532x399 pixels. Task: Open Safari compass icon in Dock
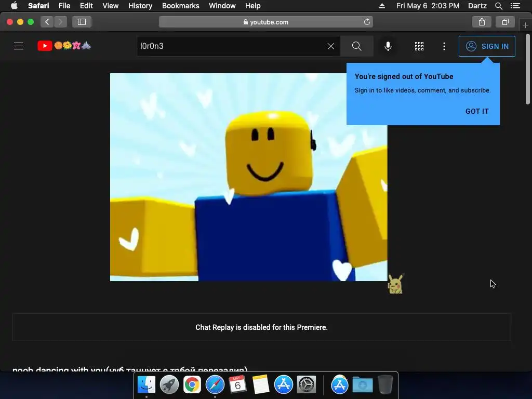tap(215, 384)
